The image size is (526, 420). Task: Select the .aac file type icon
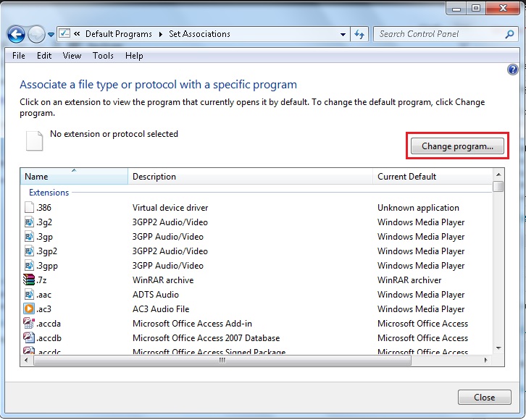[x=29, y=295]
